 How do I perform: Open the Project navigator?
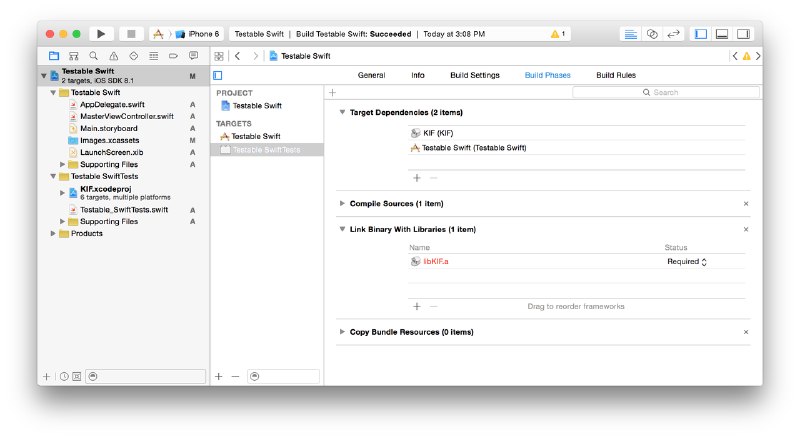(54, 56)
